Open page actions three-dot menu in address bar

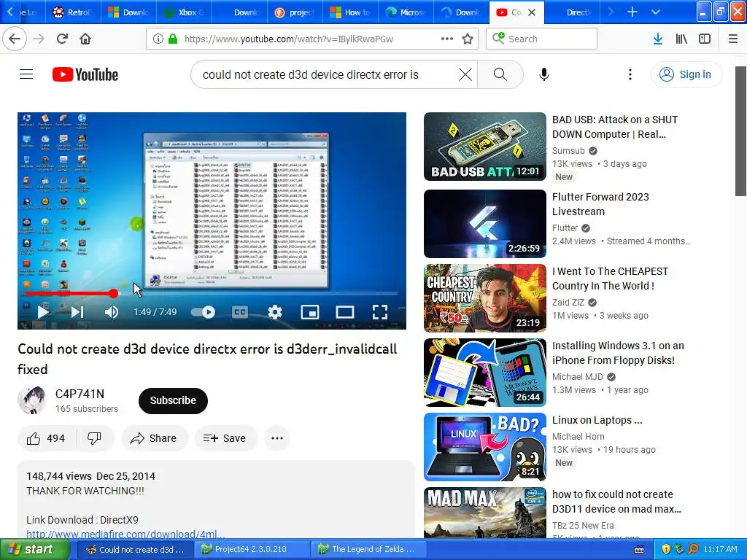coord(447,39)
